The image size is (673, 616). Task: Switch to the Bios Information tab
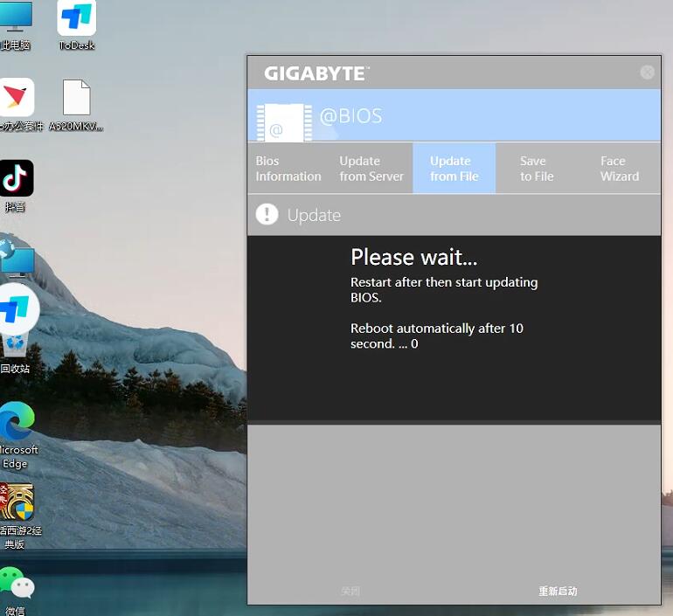click(x=288, y=169)
